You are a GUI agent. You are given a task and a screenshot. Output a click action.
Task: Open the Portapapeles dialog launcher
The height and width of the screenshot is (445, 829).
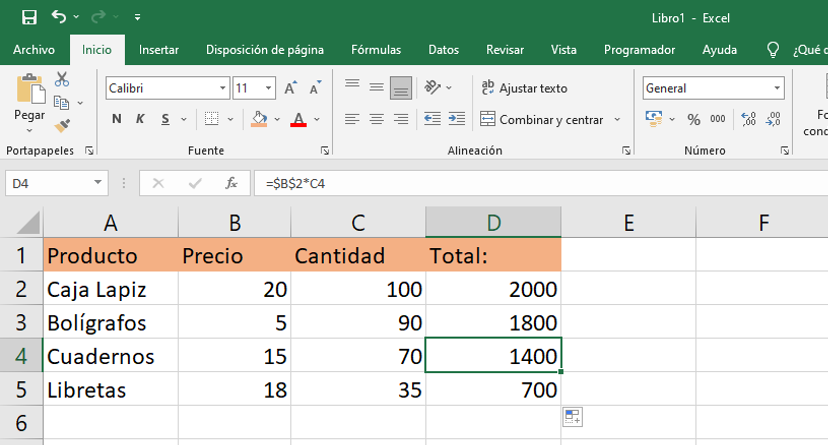[89, 151]
